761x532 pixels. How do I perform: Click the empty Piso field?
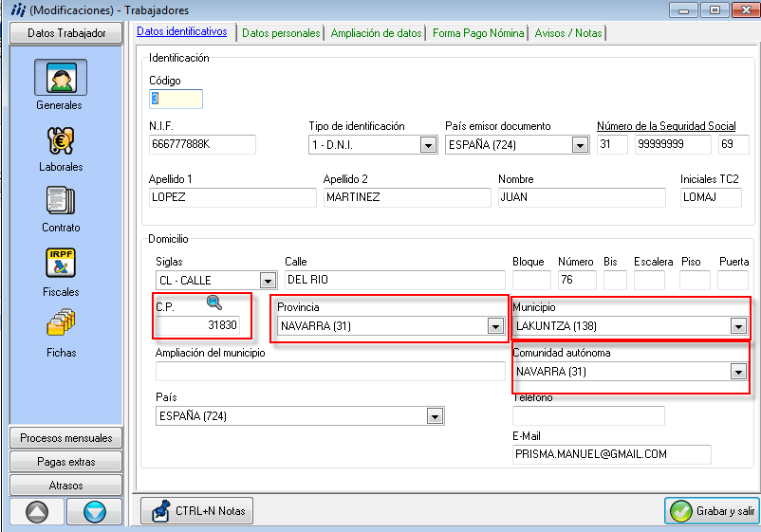click(695, 280)
